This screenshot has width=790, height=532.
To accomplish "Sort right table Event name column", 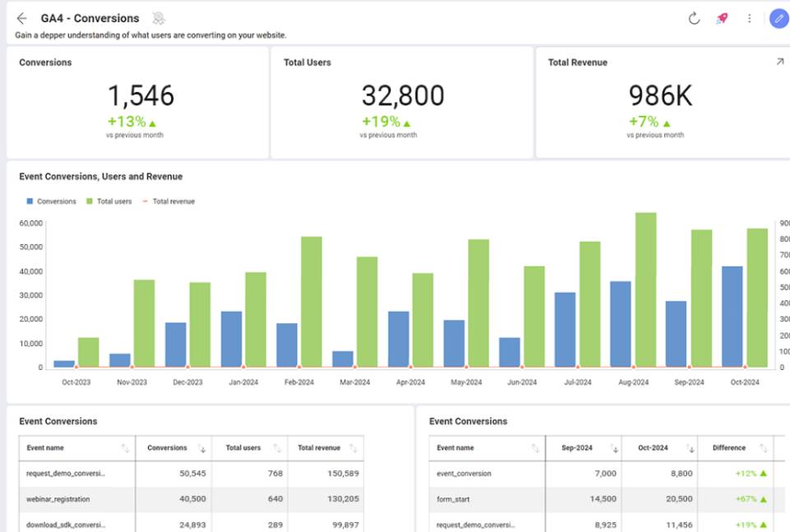I will coord(535,448).
